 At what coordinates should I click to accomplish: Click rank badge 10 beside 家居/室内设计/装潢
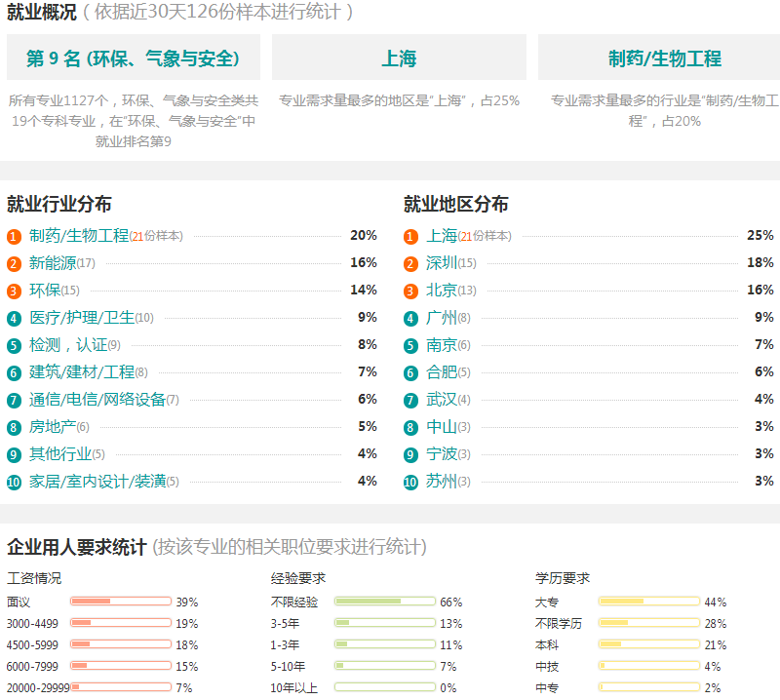point(14,483)
